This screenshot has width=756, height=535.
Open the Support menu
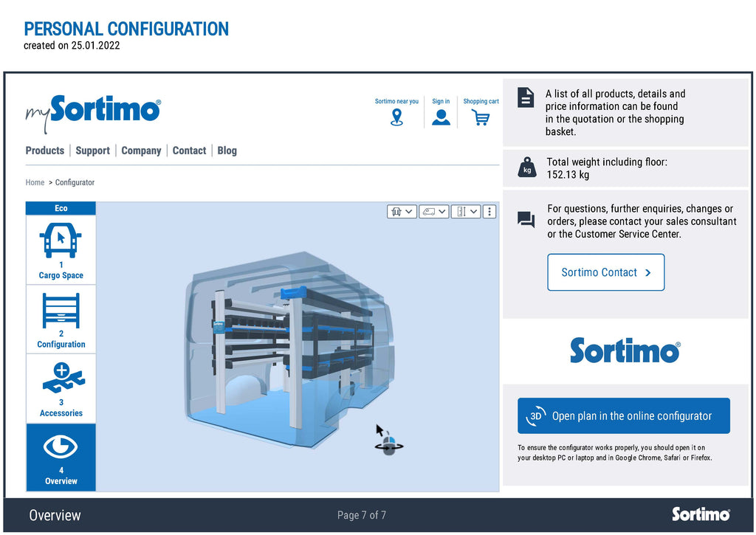click(x=92, y=151)
